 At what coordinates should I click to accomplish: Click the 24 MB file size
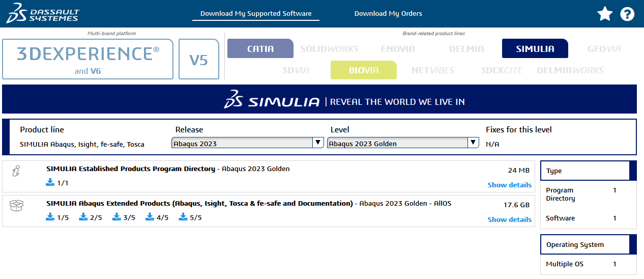click(518, 170)
